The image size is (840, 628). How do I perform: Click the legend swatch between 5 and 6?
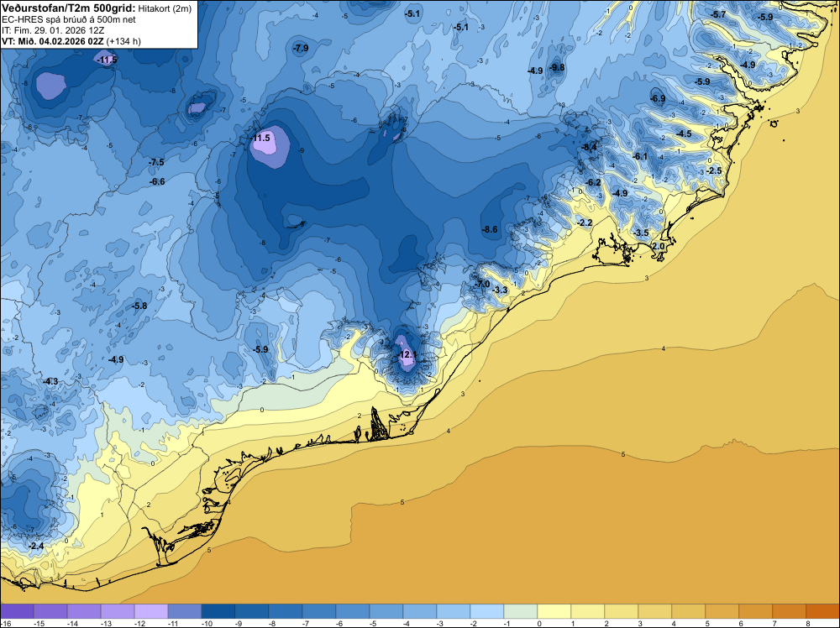tap(722, 611)
